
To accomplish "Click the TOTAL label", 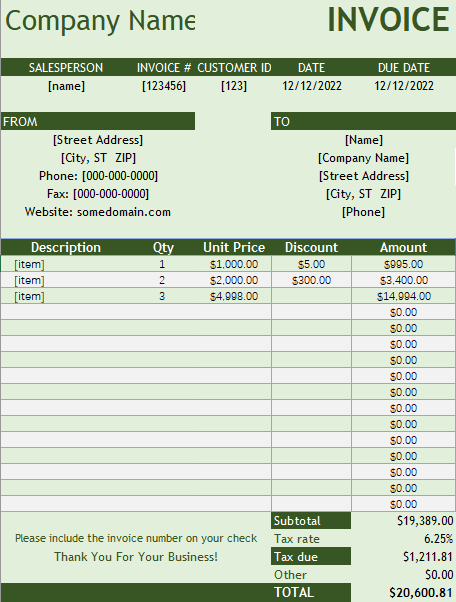I will pos(294,592).
